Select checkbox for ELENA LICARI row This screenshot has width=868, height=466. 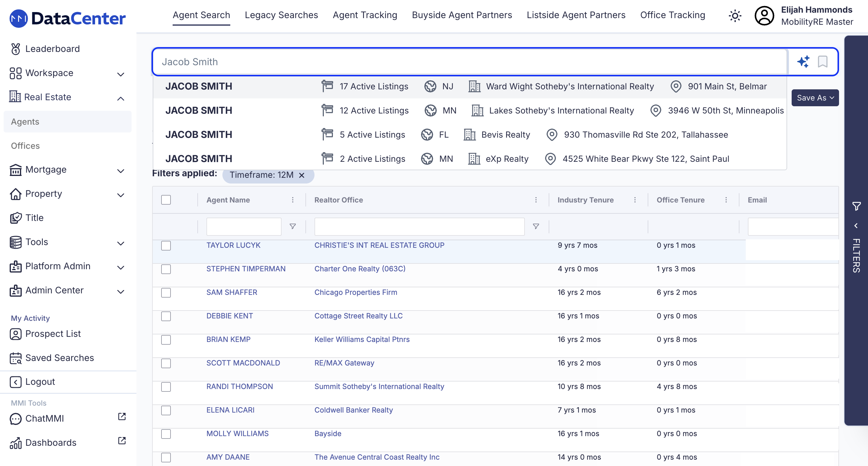tap(166, 411)
